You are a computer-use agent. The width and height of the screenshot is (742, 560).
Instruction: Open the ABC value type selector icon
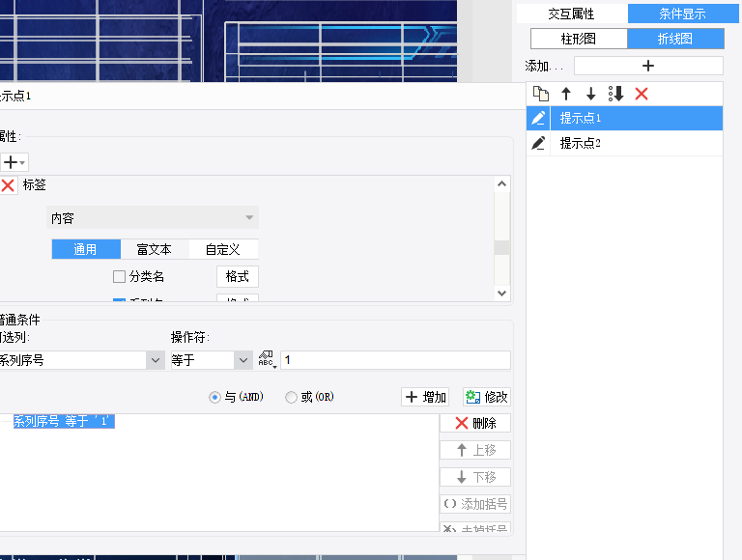pos(267,360)
